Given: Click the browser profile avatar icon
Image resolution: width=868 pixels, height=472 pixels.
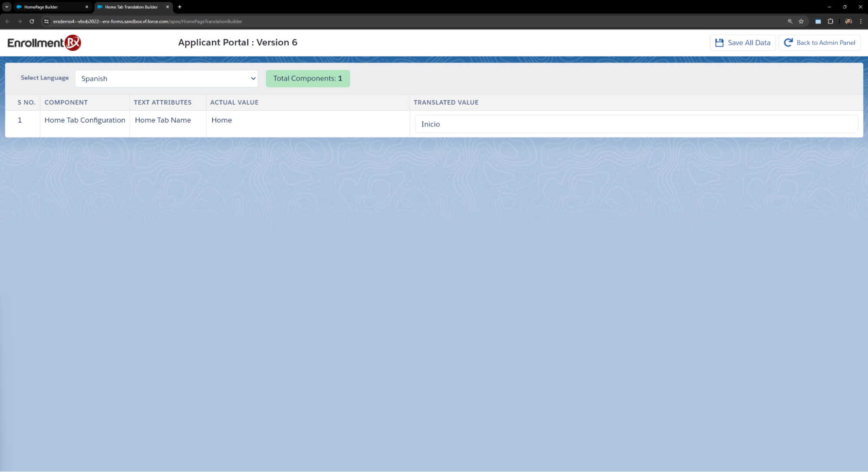Looking at the screenshot, I should (848, 21).
